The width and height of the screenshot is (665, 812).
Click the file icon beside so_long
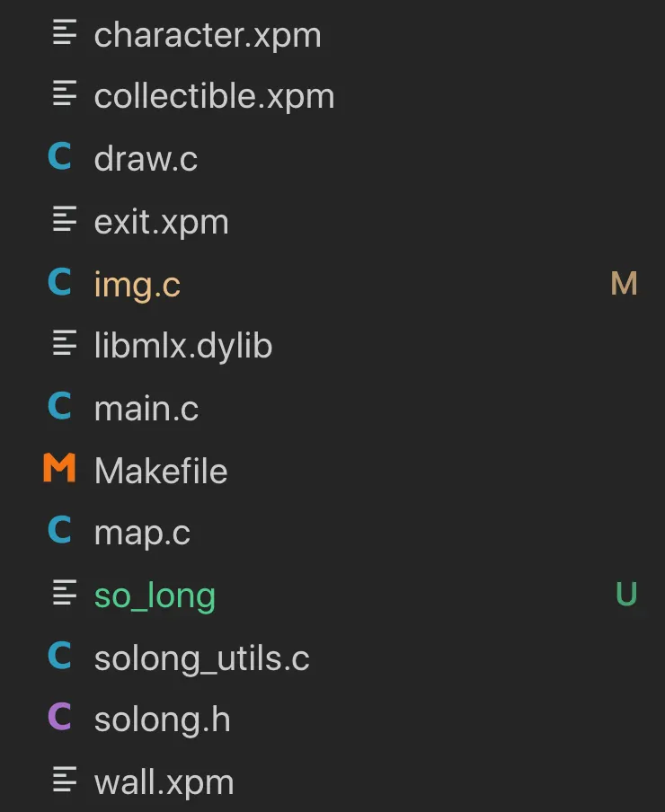[x=64, y=594]
